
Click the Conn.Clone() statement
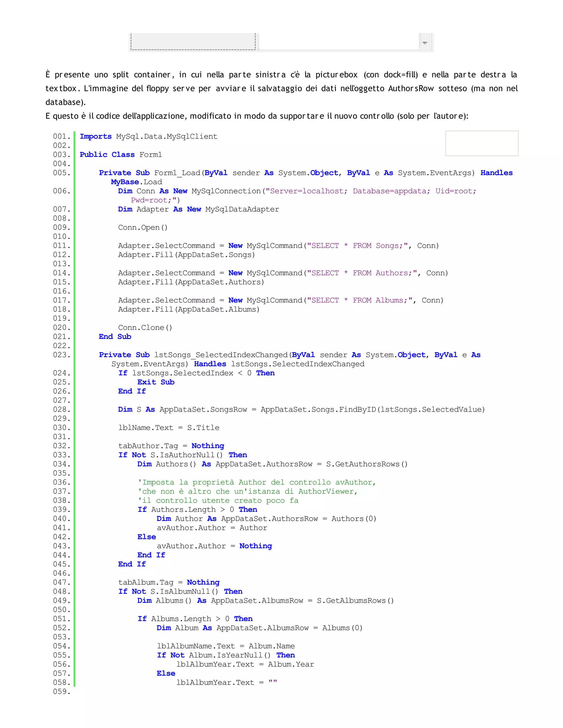point(145,328)
